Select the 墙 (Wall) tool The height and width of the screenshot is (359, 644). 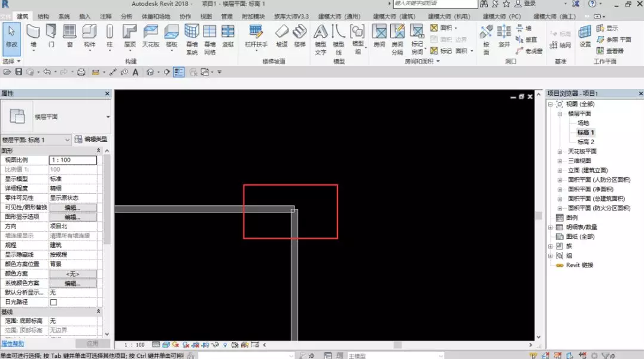(34, 36)
